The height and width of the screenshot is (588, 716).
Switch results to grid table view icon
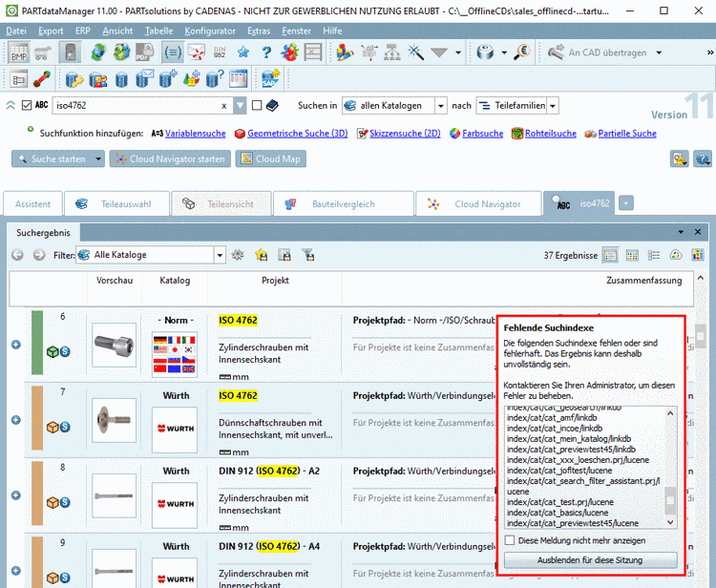coord(632,255)
